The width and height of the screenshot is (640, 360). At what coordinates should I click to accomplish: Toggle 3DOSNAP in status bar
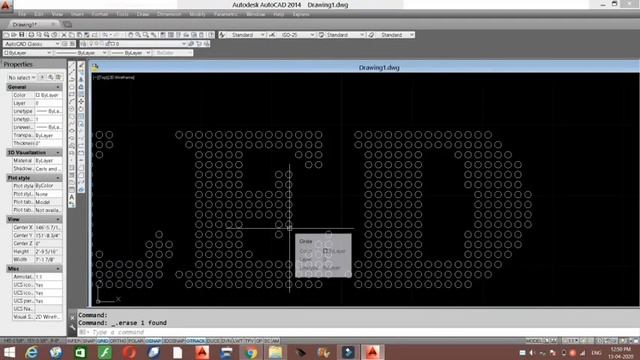click(x=174, y=341)
